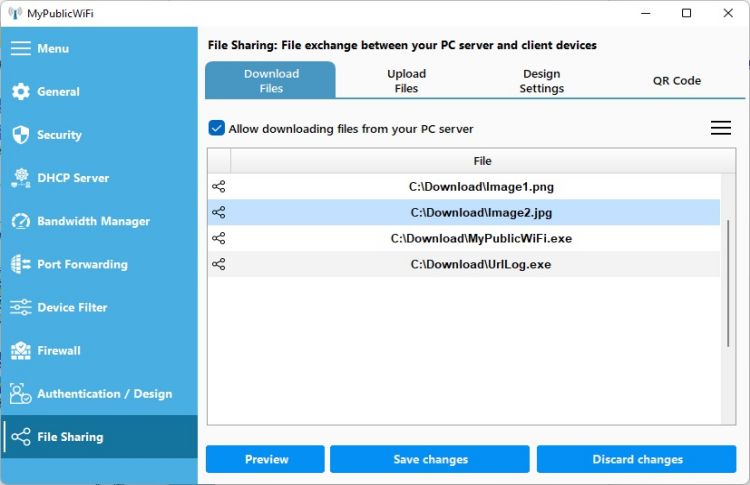Maximize the MyPublicWiFi window
Screen dimensions: 750x485
pyautogui.click(x=686, y=13)
